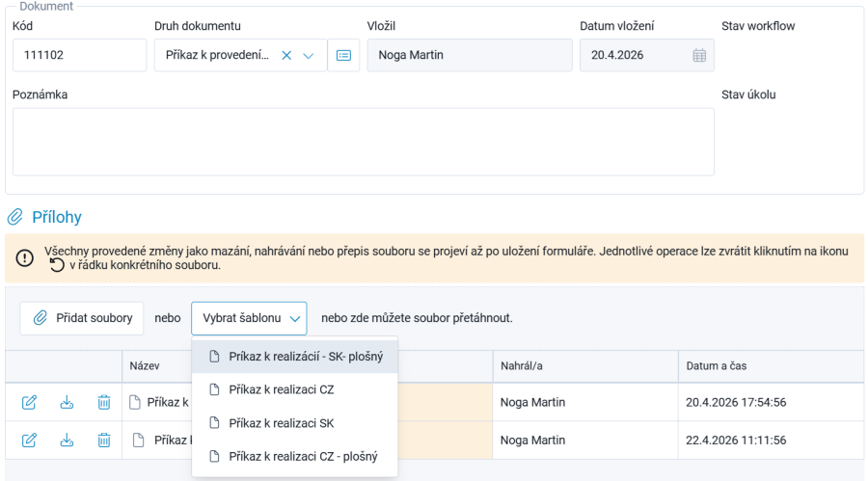Click the 'nebo zde můžete soubor přetáhnout' text
This screenshot has width=868, height=481.
(x=417, y=318)
